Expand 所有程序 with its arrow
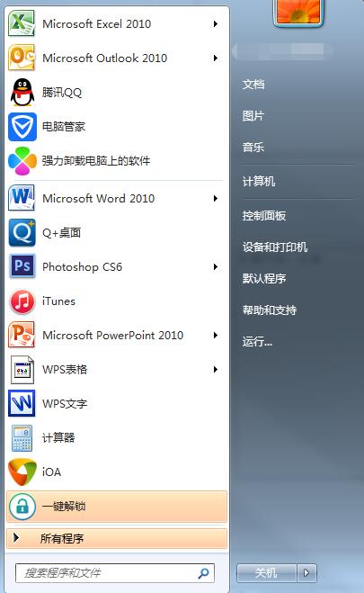 pos(16,537)
